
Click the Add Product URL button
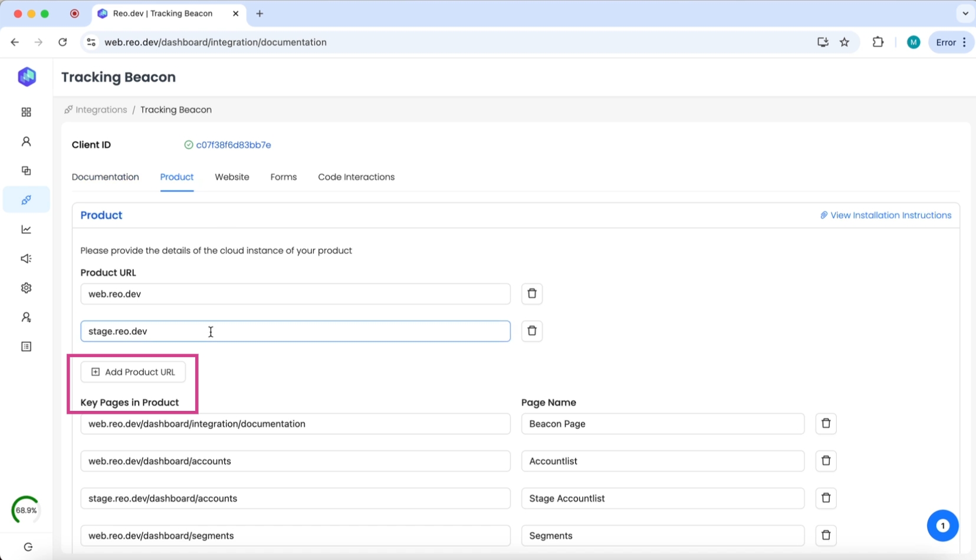coord(133,372)
